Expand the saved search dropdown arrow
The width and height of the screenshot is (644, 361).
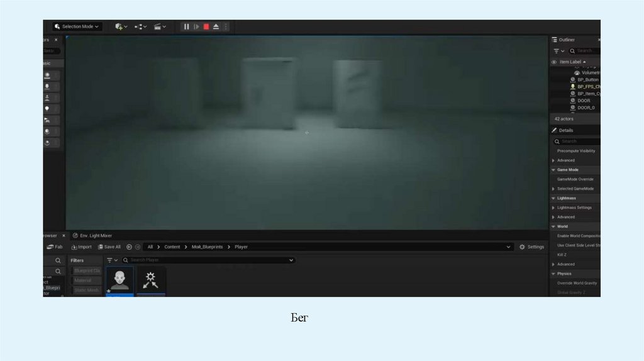pos(291,260)
